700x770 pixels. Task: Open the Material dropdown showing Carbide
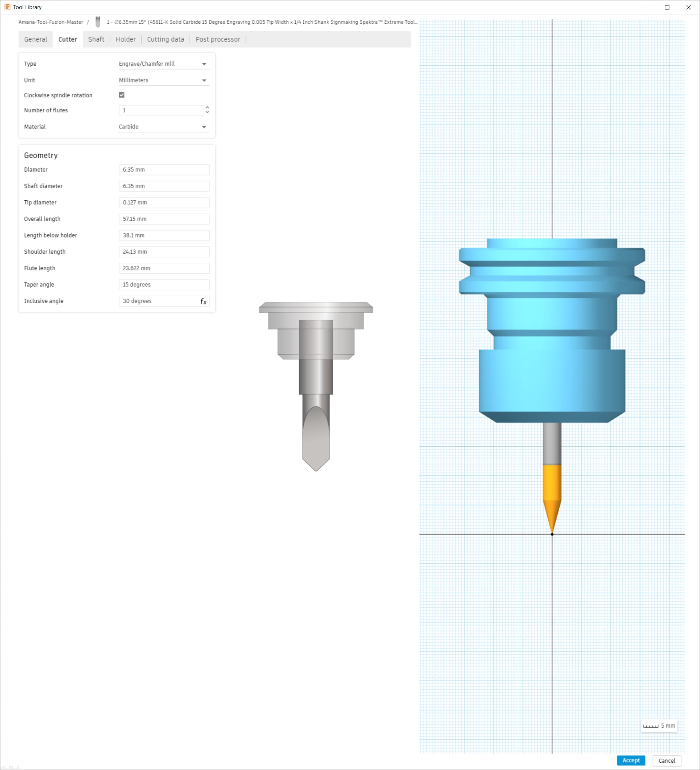(164, 127)
